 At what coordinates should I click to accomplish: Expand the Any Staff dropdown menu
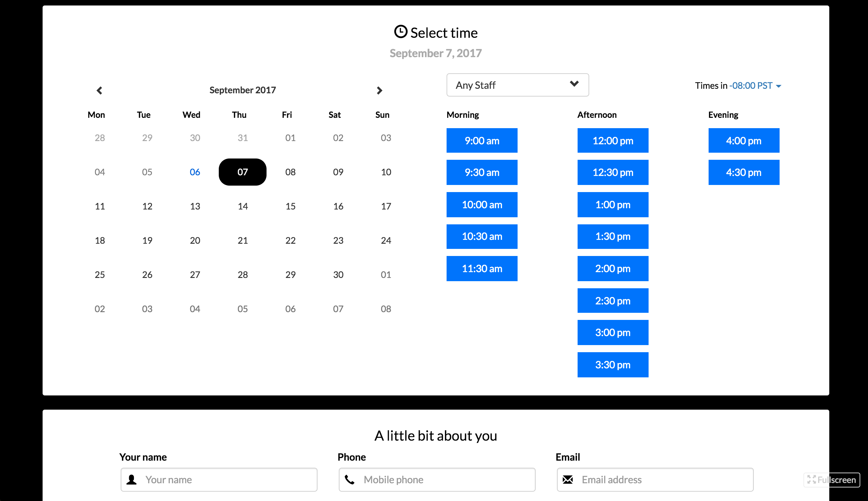pyautogui.click(x=517, y=85)
